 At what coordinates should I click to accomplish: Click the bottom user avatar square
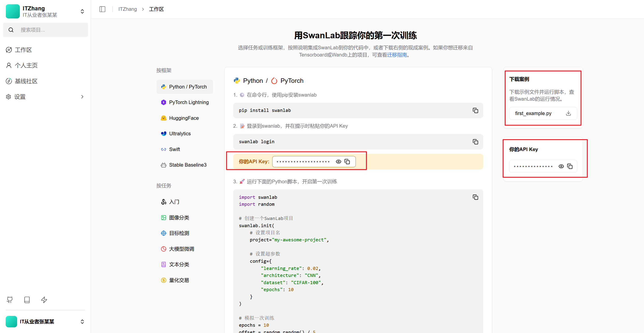click(x=11, y=322)
